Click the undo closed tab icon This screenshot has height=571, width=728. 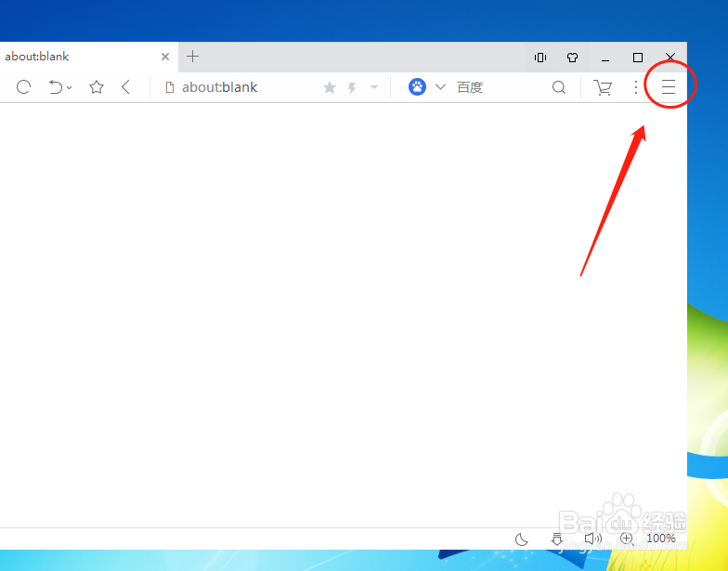56,87
